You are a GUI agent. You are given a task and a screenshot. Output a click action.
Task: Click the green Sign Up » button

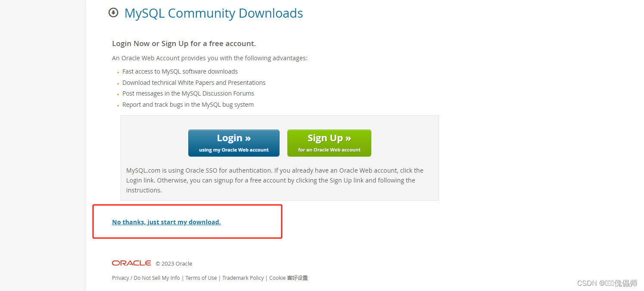pos(329,143)
